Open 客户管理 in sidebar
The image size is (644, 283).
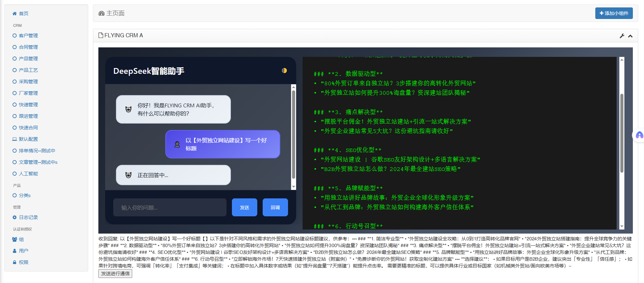tap(28, 36)
